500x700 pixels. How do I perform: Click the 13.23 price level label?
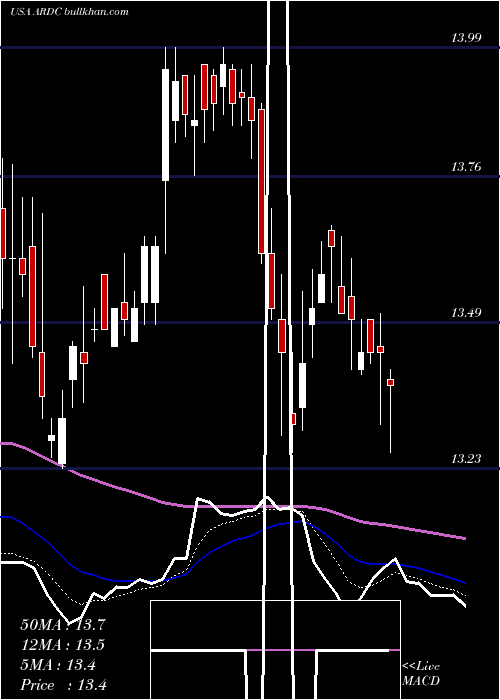click(x=466, y=459)
